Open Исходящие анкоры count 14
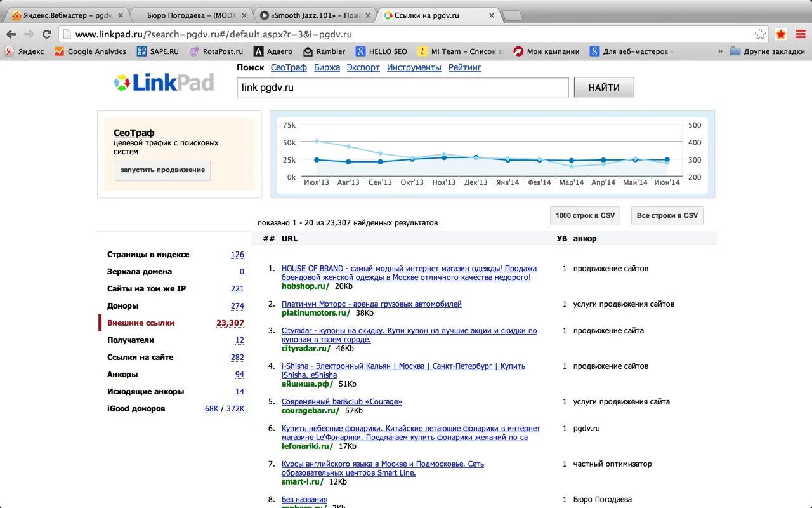Screen dimensions: 812x508 [240, 392]
